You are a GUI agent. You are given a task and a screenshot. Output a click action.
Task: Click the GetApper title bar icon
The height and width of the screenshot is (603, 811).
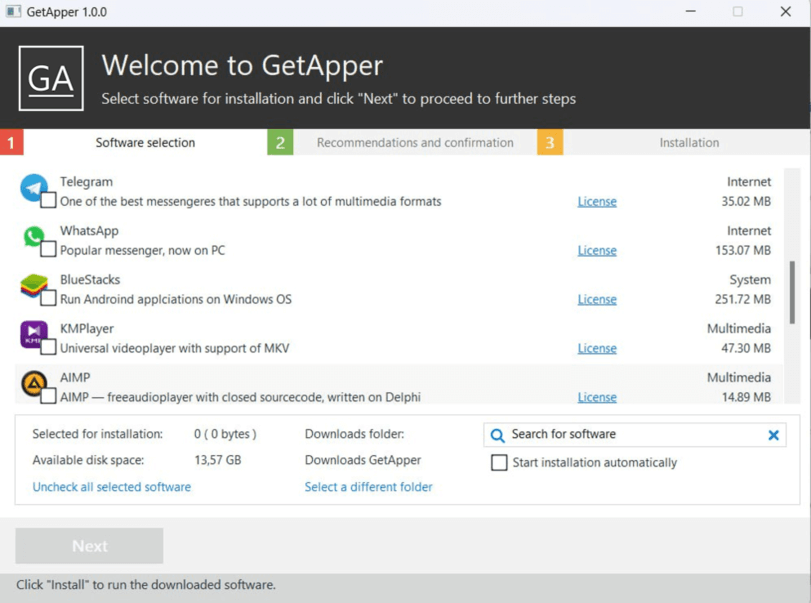[13, 11]
